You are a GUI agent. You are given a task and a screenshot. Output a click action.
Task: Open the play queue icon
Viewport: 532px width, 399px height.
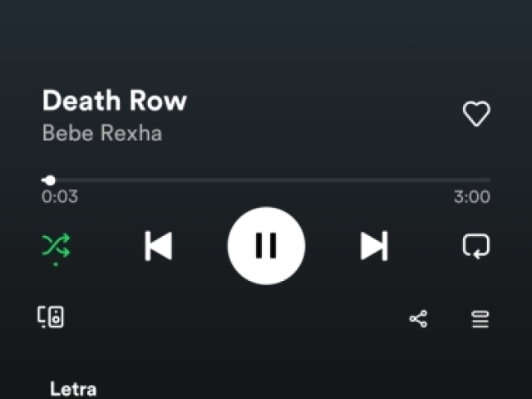pyautogui.click(x=480, y=319)
